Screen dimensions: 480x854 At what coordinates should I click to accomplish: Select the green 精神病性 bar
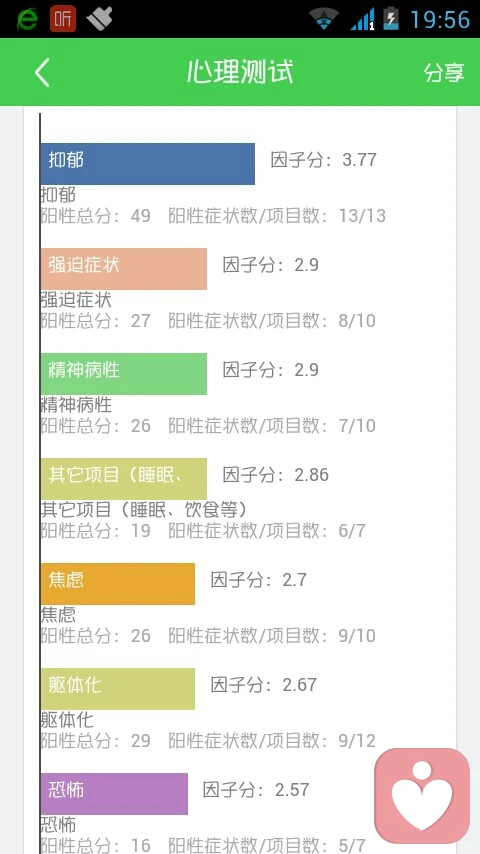click(124, 374)
